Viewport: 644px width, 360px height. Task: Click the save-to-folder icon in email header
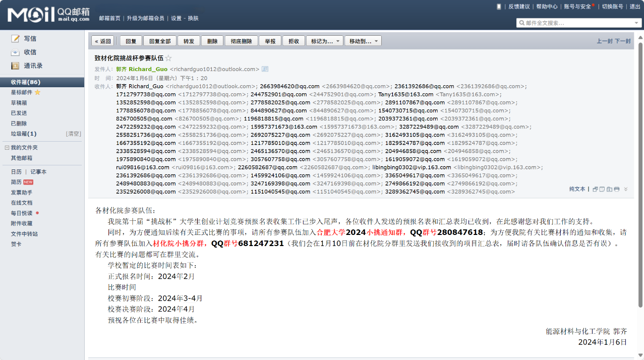pyautogui.click(x=609, y=189)
